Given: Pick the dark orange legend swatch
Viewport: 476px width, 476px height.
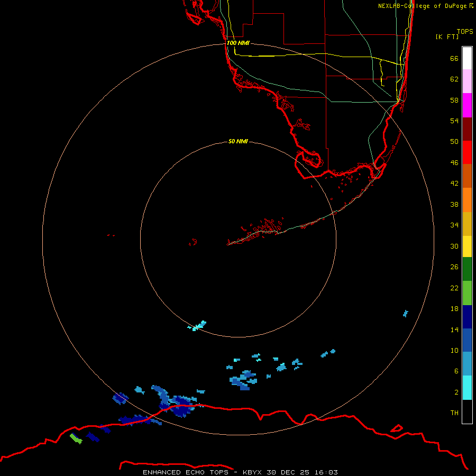Looking at the screenshot, I should pyautogui.click(x=467, y=176).
